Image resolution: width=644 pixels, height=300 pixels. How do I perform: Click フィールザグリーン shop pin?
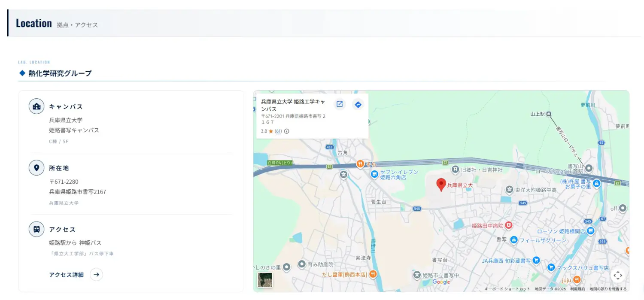click(513, 240)
